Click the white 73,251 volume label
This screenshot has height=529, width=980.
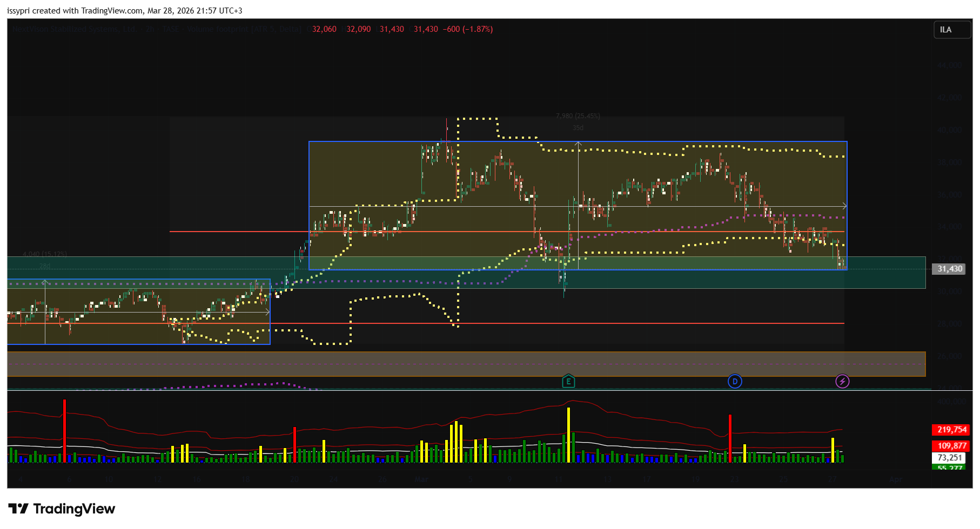(949, 458)
